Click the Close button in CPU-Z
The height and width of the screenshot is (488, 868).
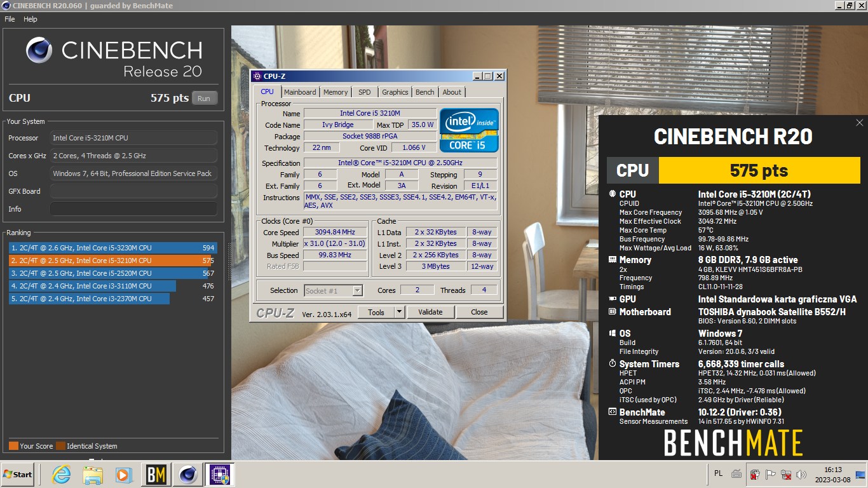coord(480,312)
